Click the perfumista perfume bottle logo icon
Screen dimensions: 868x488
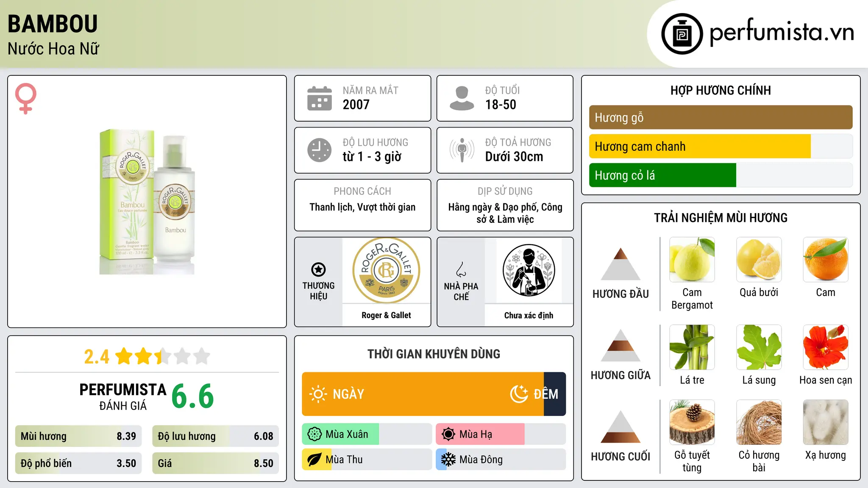click(x=682, y=34)
